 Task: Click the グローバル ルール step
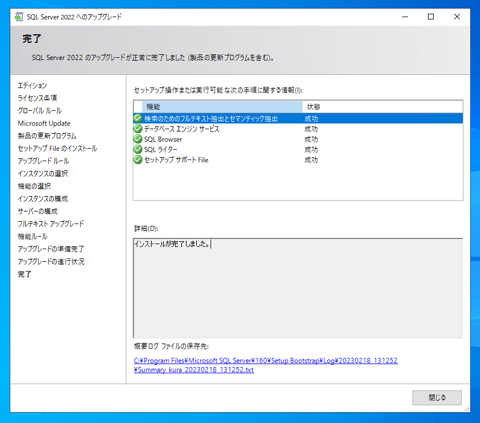pyautogui.click(x=40, y=111)
